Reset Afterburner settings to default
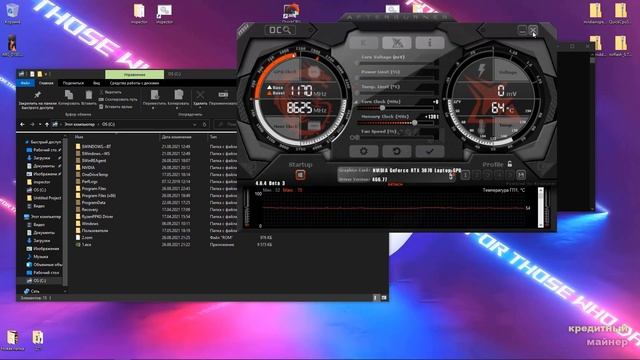 [396, 151]
